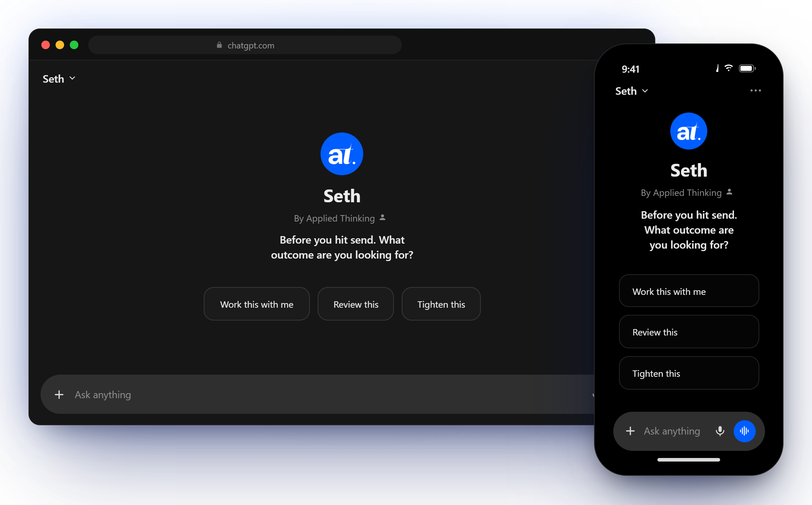Click the profile icon next to Applied Thinking in browser
The image size is (812, 505).
point(382,217)
